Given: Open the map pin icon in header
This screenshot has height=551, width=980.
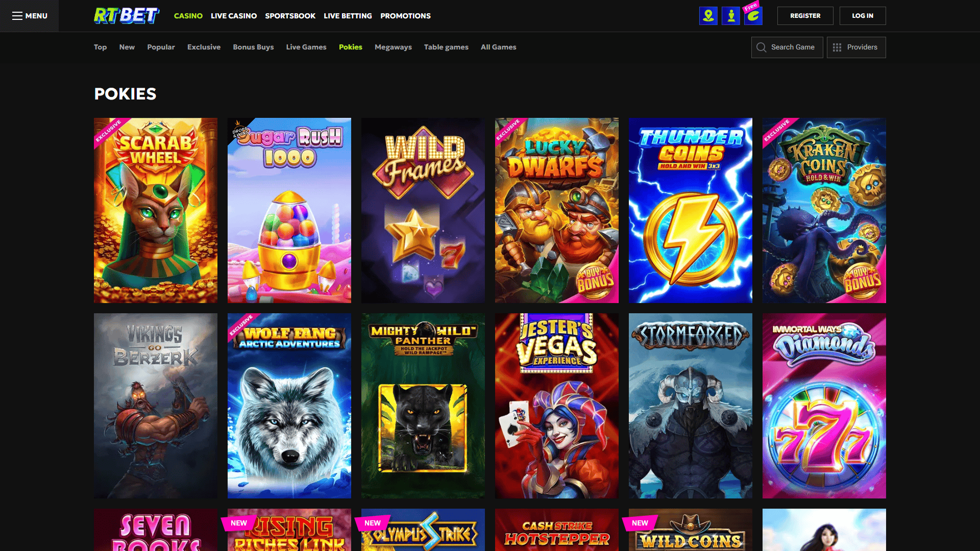Looking at the screenshot, I should pos(708,16).
